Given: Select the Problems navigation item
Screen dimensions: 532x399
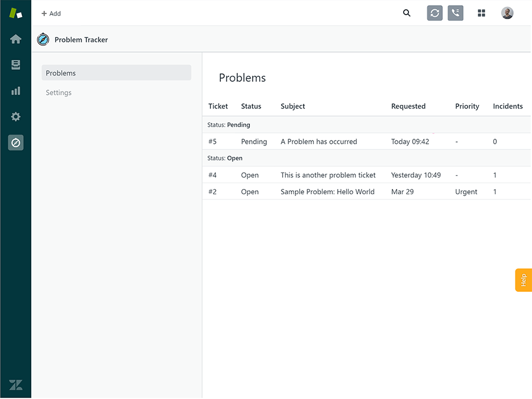Looking at the screenshot, I should [60, 73].
